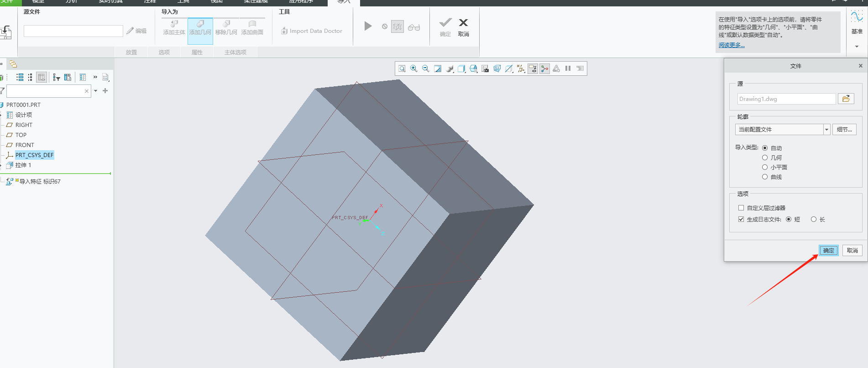The width and height of the screenshot is (868, 368).
Task: Toggle the datum display filters icon
Action: (x=521, y=68)
